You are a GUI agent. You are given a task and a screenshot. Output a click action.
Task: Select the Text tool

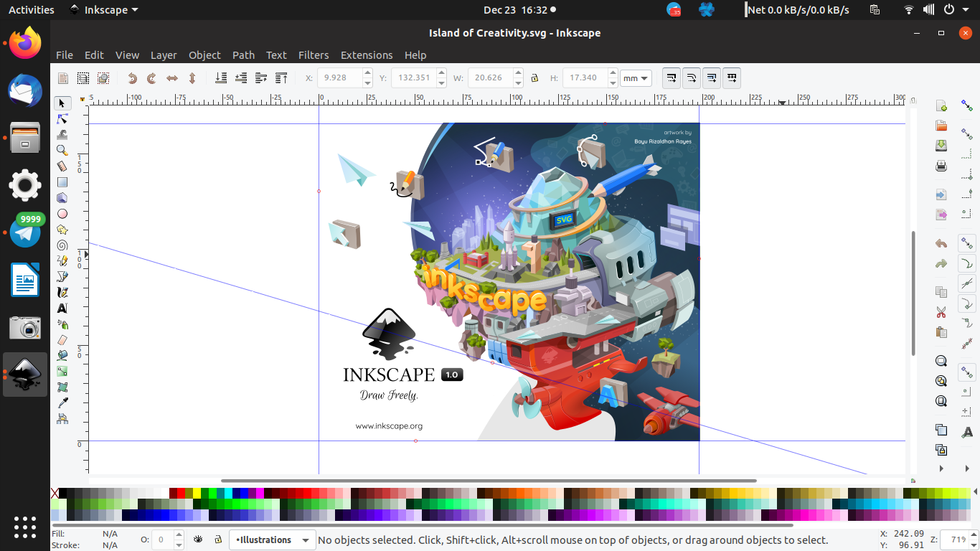pos(62,308)
